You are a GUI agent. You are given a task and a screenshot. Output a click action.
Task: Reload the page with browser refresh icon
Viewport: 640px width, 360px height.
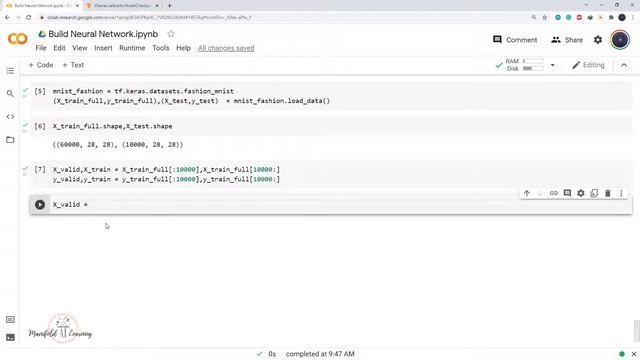(x=29, y=18)
